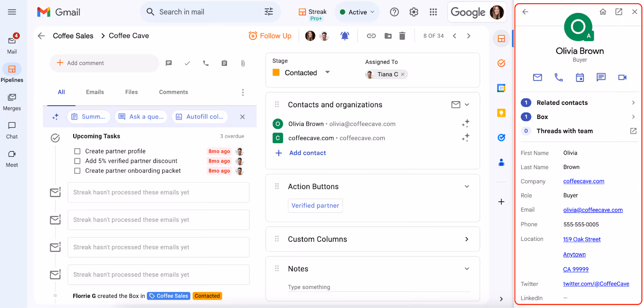Click the orange Contacted stage color swatch

click(x=276, y=73)
